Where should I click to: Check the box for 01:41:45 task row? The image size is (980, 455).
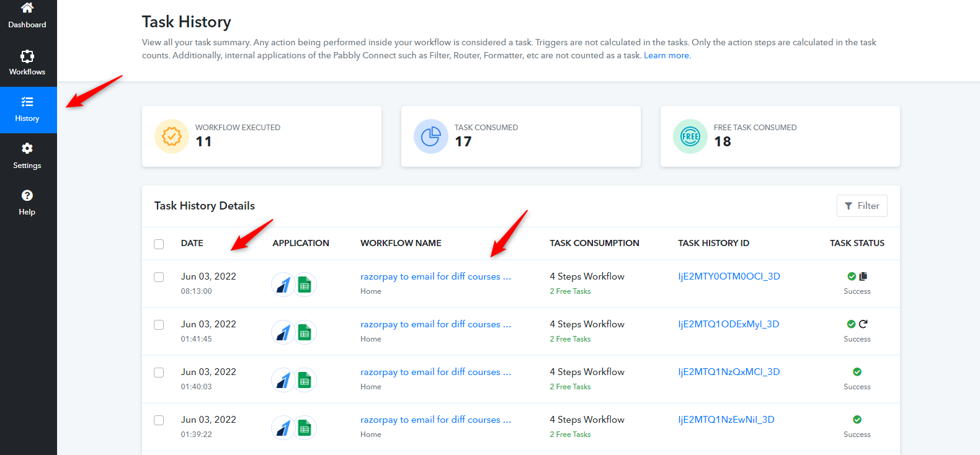159,325
